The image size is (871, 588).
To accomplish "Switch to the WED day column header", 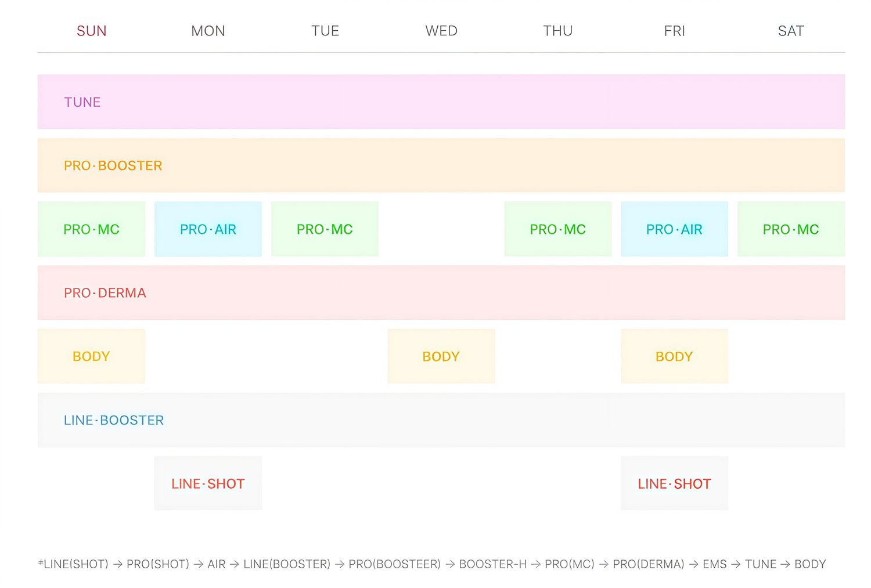I will 441,31.
